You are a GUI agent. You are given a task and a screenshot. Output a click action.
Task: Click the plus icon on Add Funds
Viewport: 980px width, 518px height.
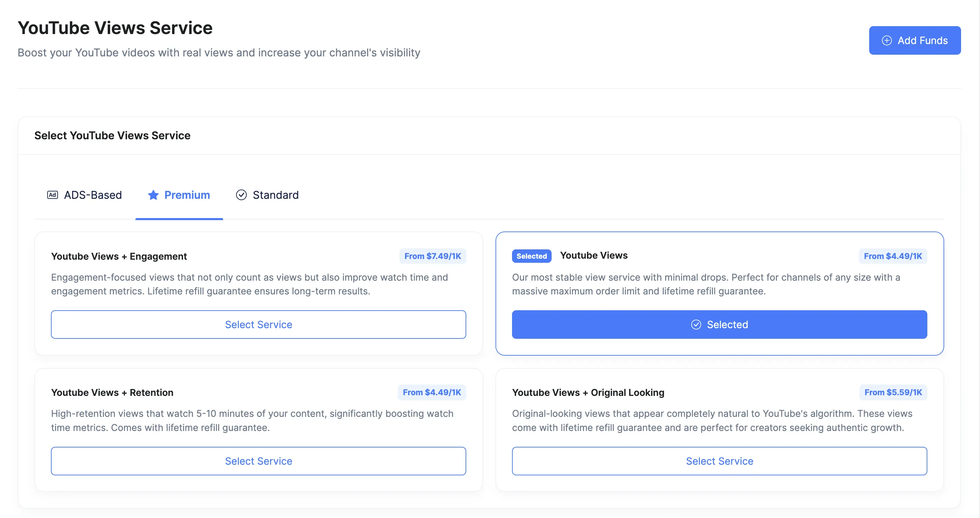coord(886,40)
